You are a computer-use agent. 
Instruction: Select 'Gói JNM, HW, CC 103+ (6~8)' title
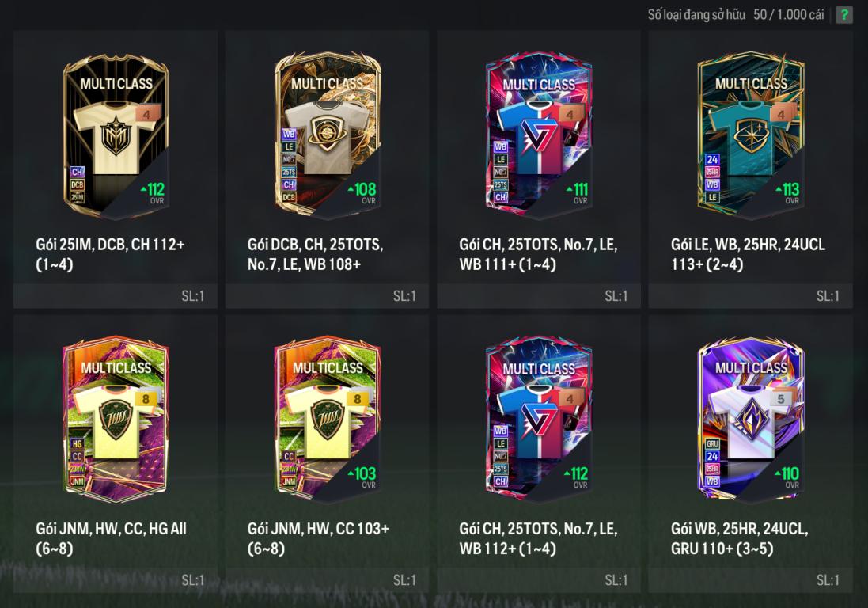point(318,538)
